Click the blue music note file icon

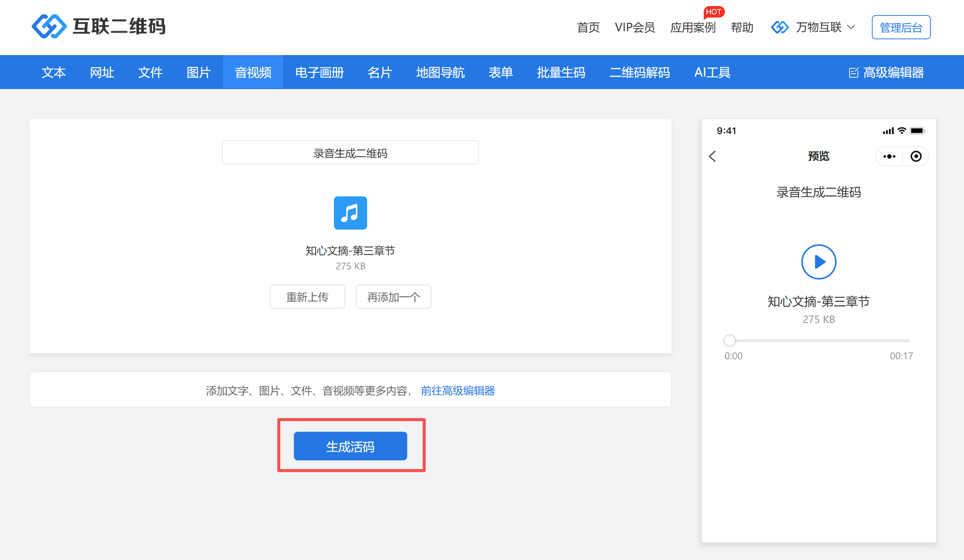pos(350,213)
